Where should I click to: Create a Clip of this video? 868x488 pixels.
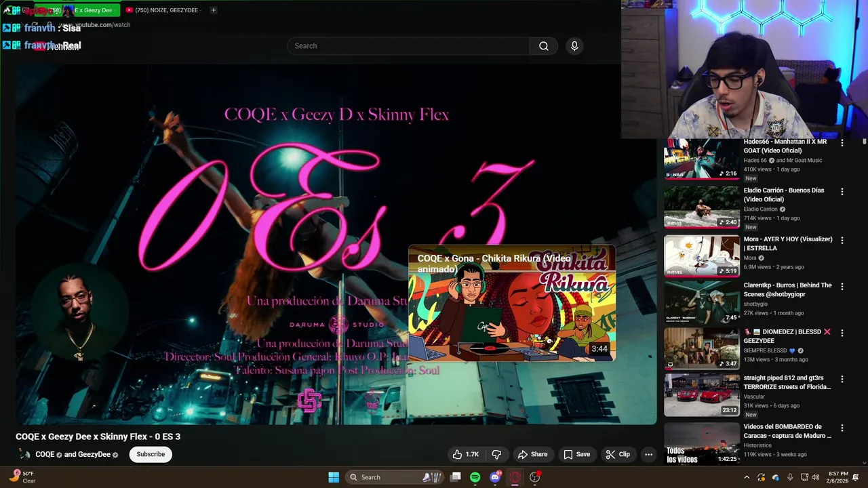click(618, 454)
